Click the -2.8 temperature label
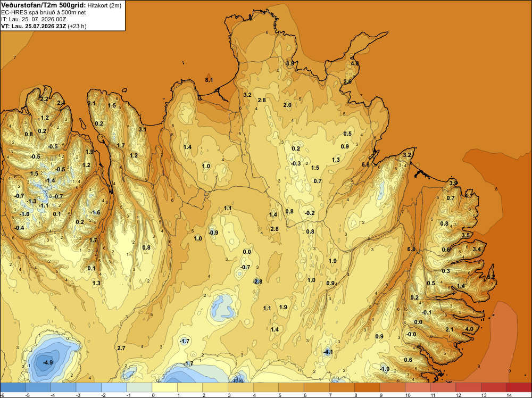 tap(257, 281)
